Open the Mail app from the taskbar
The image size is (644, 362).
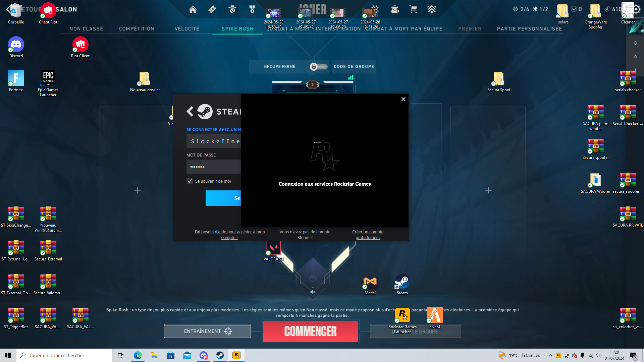coord(187,355)
